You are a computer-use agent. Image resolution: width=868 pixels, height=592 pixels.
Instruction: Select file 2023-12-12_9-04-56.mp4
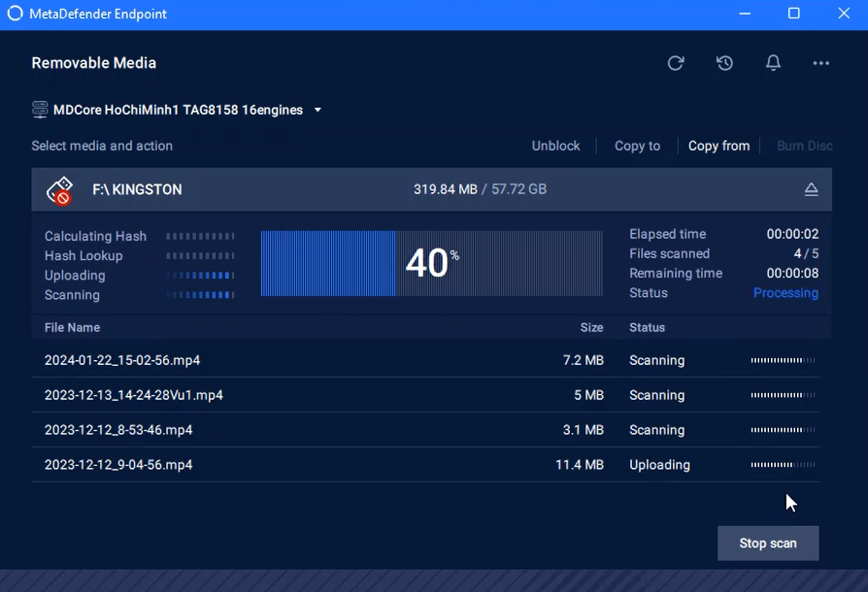(118, 465)
